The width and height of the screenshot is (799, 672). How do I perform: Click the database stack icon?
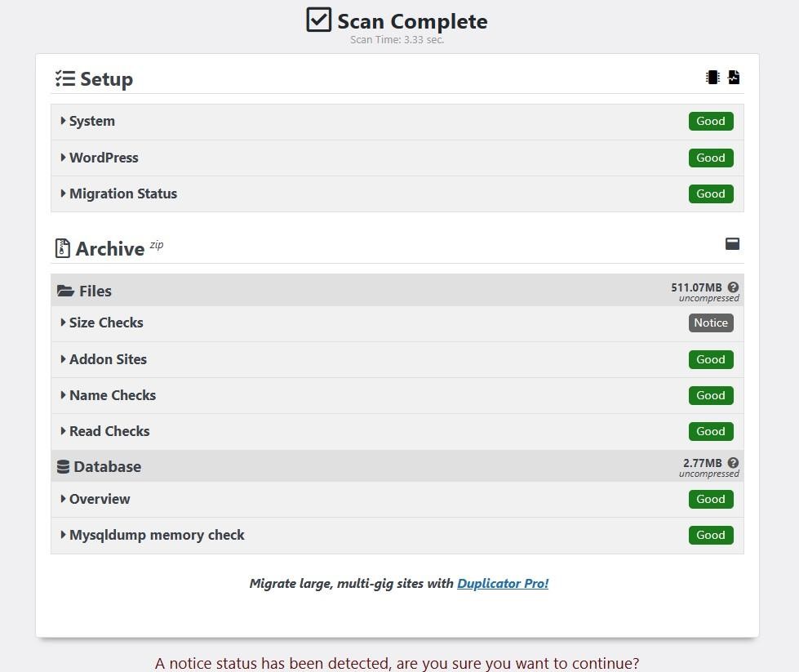[63, 466]
